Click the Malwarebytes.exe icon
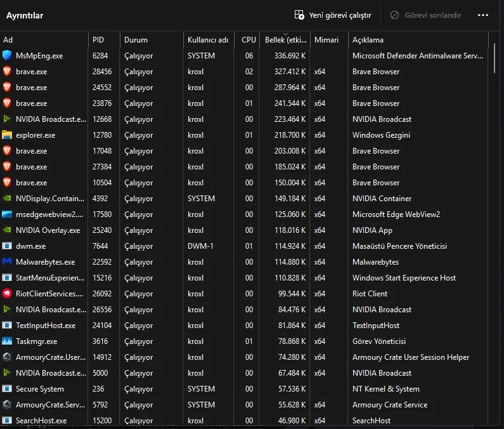The height and width of the screenshot is (429, 504). coord(7,261)
